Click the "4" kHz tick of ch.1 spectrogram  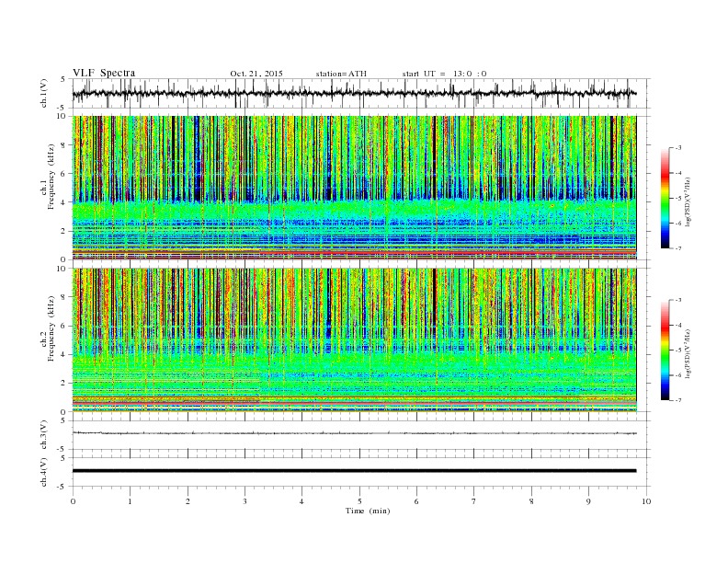(x=63, y=202)
